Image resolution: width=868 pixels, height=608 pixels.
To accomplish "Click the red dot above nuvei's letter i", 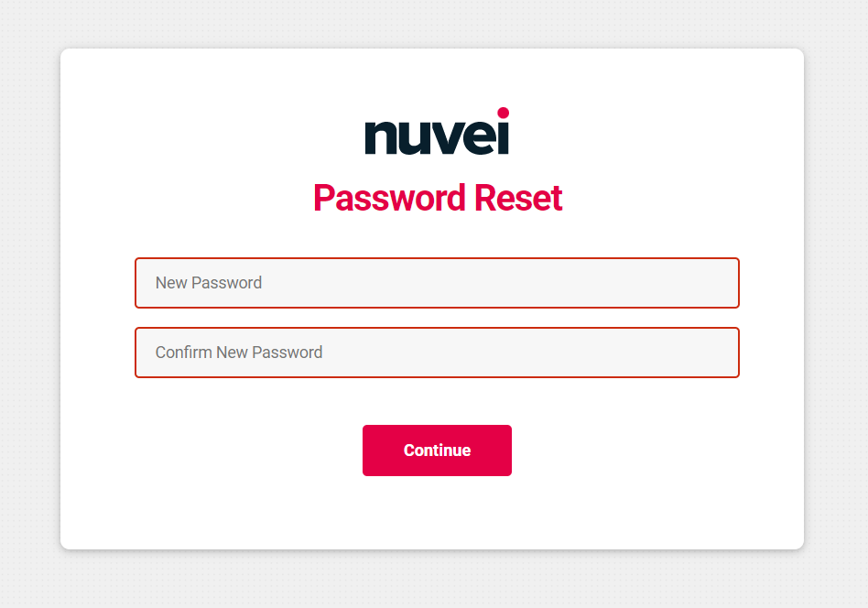I will coord(503,113).
